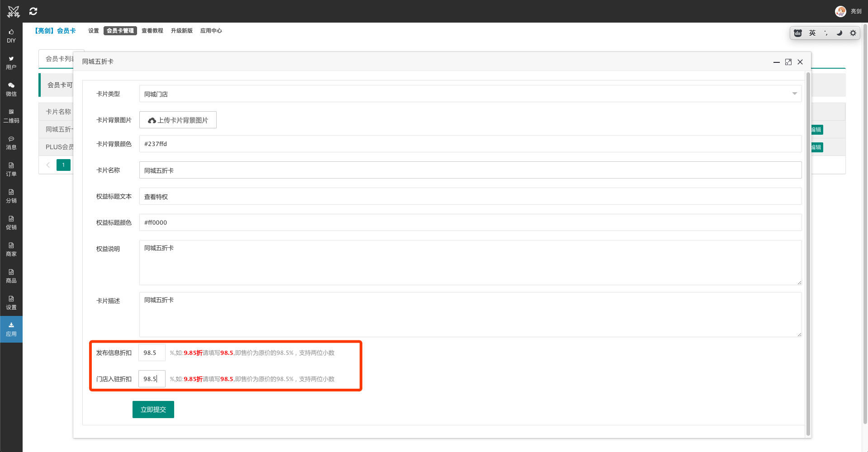
Task: Close the 同城五折卡 dialog
Action: click(x=800, y=62)
